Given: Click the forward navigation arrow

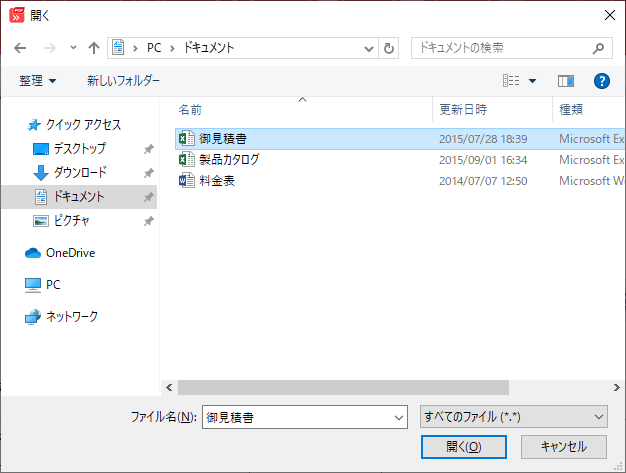Looking at the screenshot, I should [50, 48].
